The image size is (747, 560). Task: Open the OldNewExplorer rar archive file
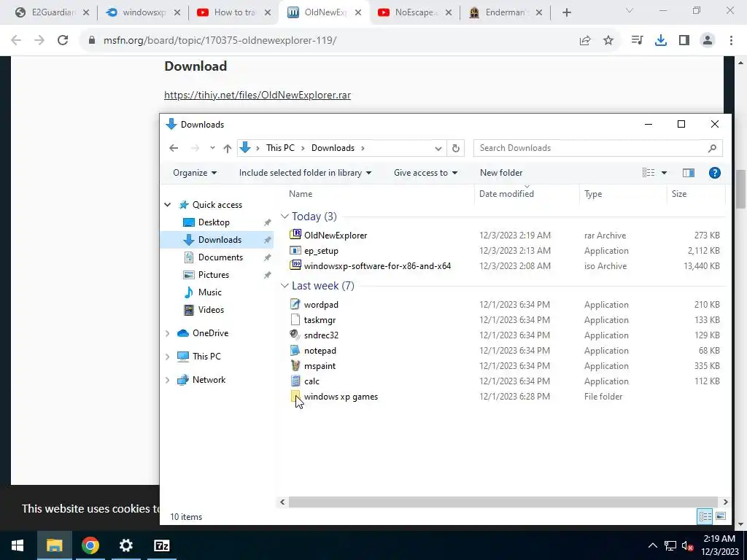click(336, 236)
